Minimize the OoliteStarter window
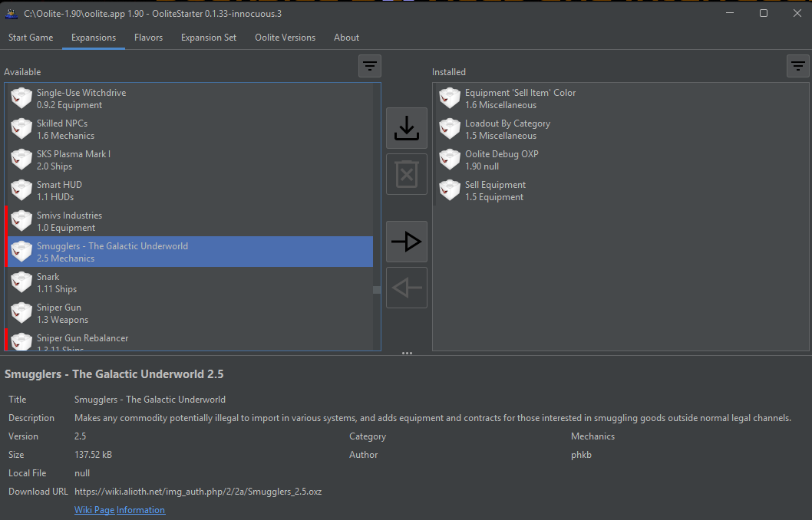This screenshot has height=520, width=812. tap(730, 13)
